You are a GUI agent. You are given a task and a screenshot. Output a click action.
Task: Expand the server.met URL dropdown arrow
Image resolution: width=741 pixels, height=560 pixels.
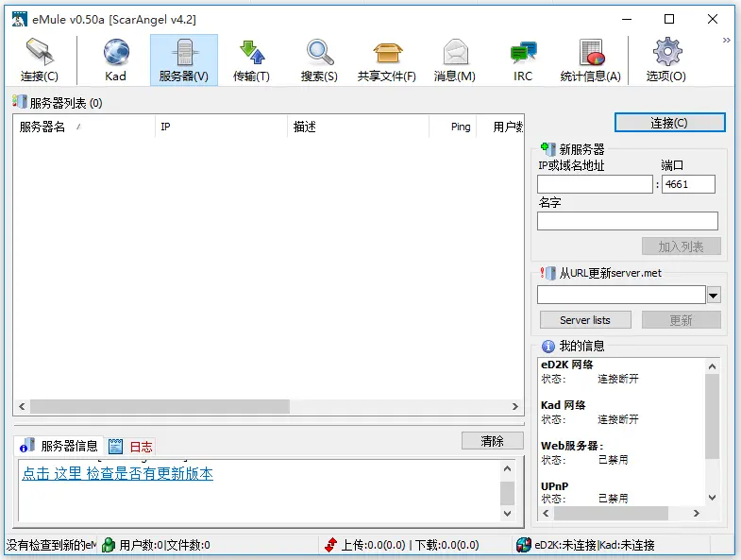pos(713,296)
